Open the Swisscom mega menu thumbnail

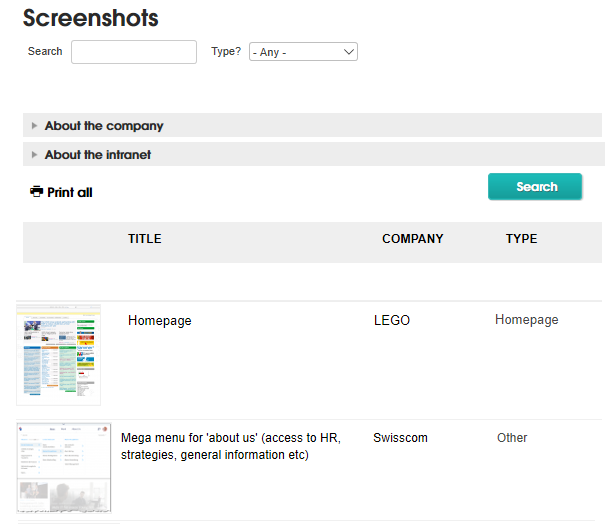coord(63,467)
